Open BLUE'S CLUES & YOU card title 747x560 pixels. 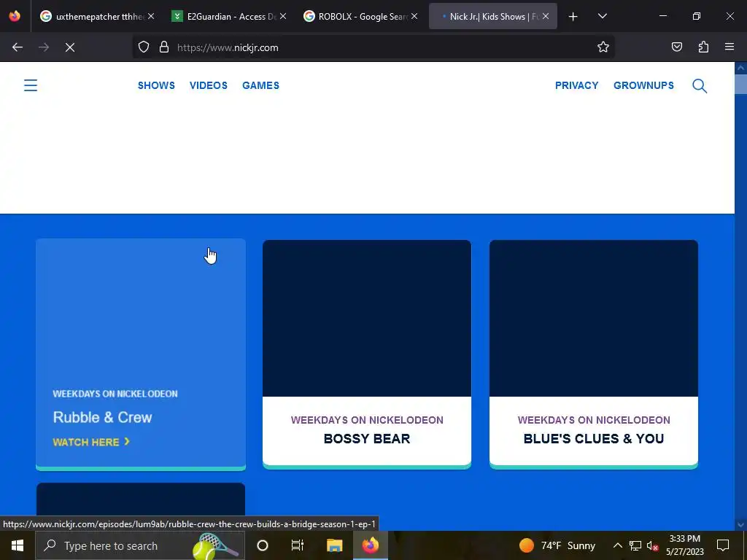[x=594, y=438]
